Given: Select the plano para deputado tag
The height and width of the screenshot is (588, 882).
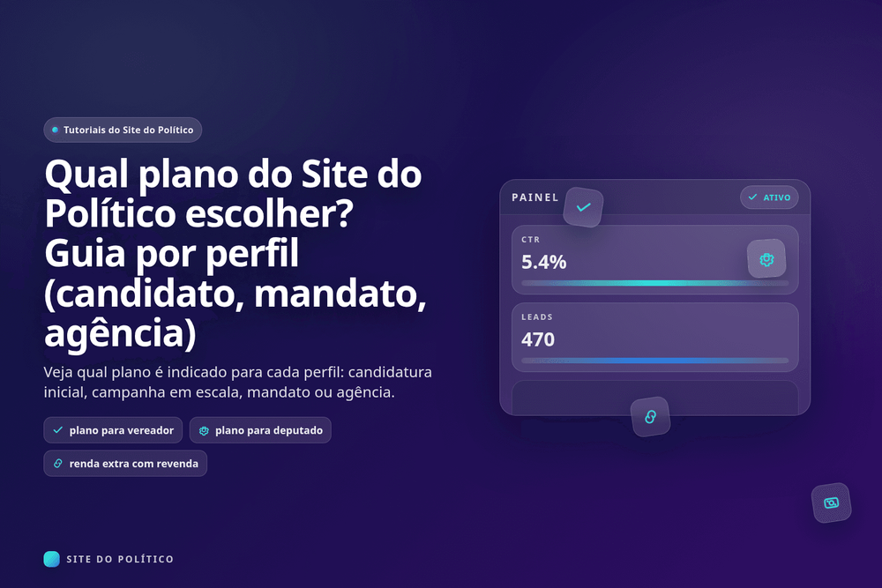Looking at the screenshot, I should (x=260, y=430).
